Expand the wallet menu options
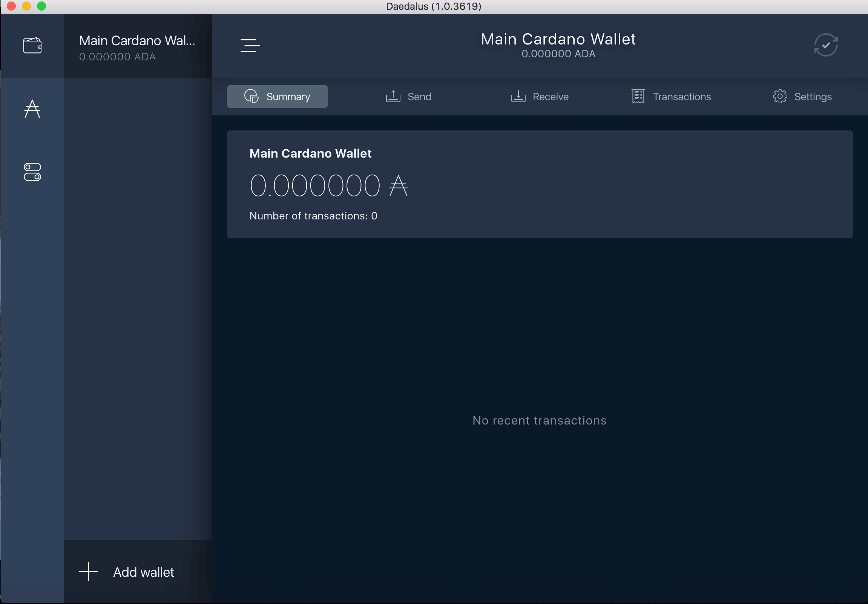868x604 pixels. [251, 46]
